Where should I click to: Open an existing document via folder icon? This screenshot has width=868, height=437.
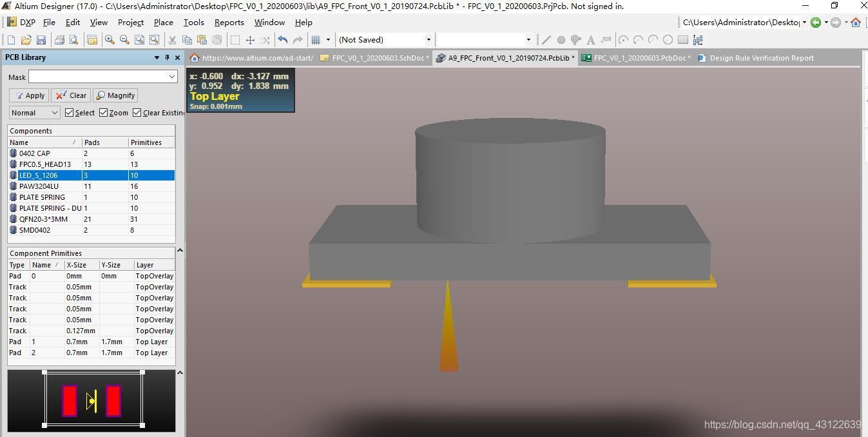[26, 40]
